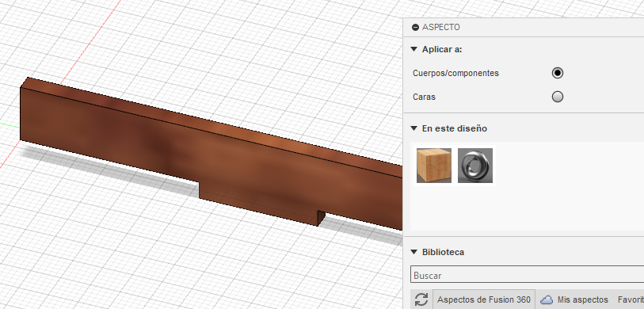Collapse the Biblioteca section
Screen dimensions: 644x309
pyautogui.click(x=414, y=252)
